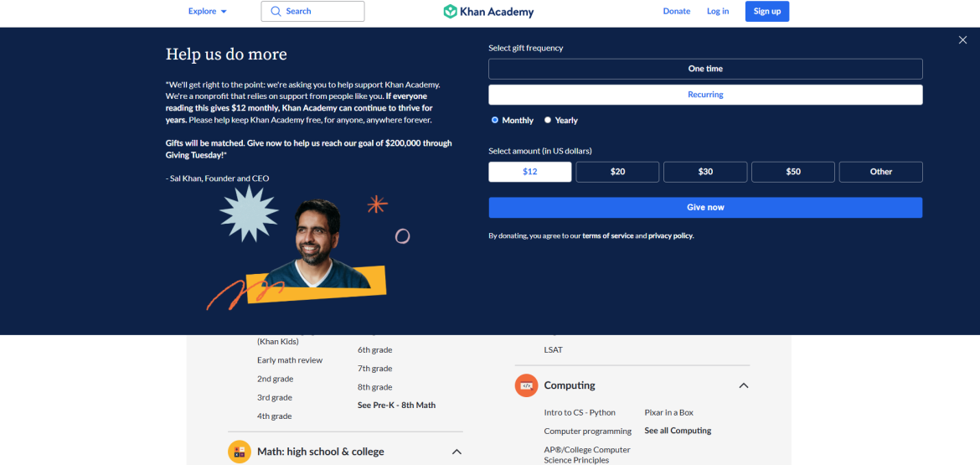Open Pixar in a Box course

(x=668, y=412)
